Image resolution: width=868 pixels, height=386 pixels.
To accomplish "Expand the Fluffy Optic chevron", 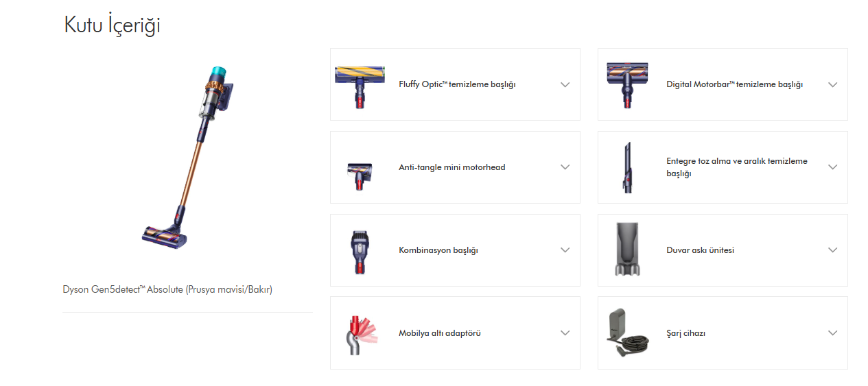I will click(565, 85).
